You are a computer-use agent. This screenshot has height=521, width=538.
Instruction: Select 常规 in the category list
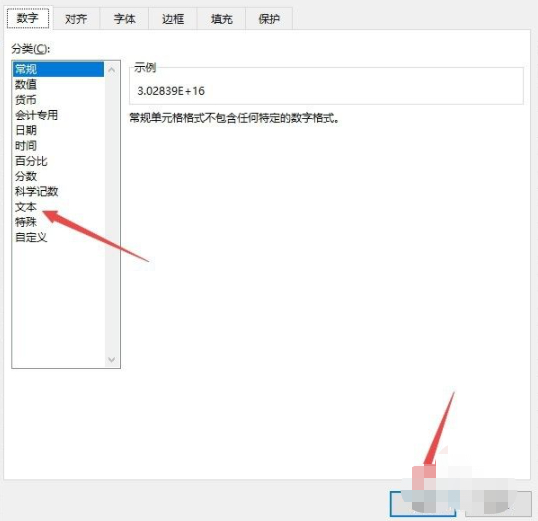[58, 69]
